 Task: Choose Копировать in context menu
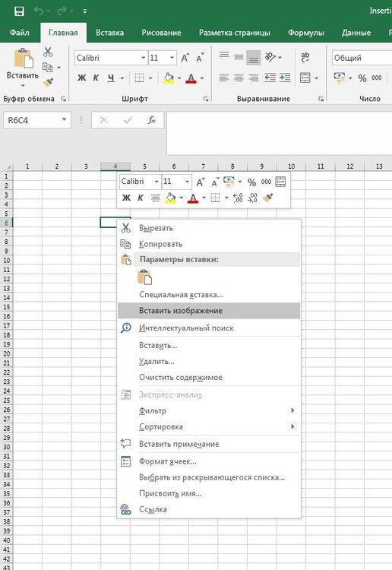209,244
